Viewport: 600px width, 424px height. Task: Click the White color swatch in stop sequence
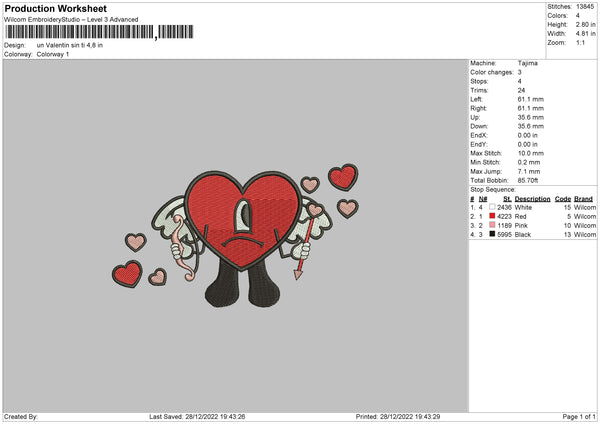pyautogui.click(x=492, y=207)
